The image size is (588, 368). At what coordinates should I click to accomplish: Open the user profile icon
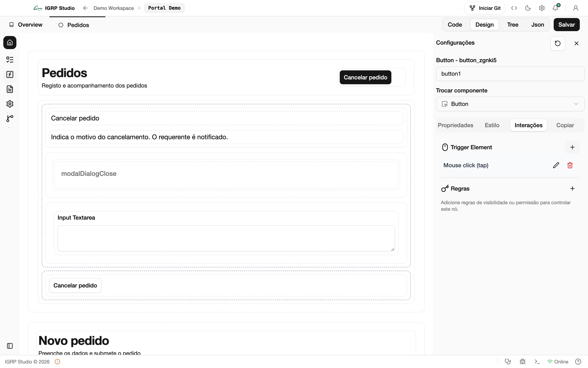click(576, 8)
